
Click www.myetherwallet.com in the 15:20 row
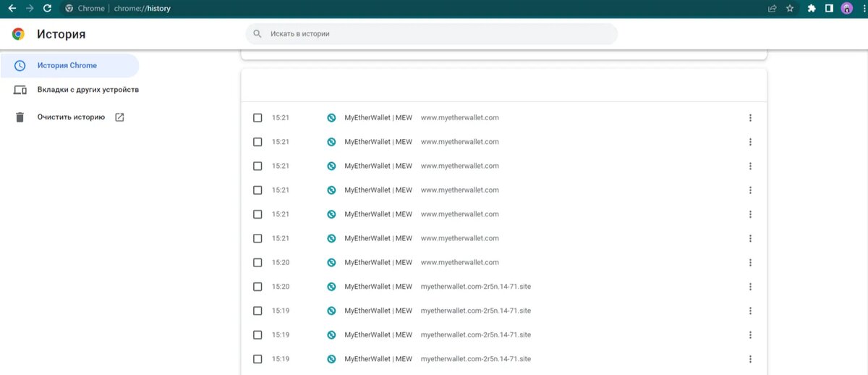[460, 263]
